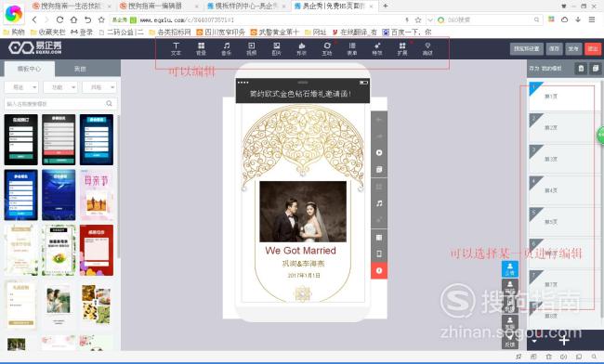
Task: Go to browser home page icon
Action: [x=74, y=19]
